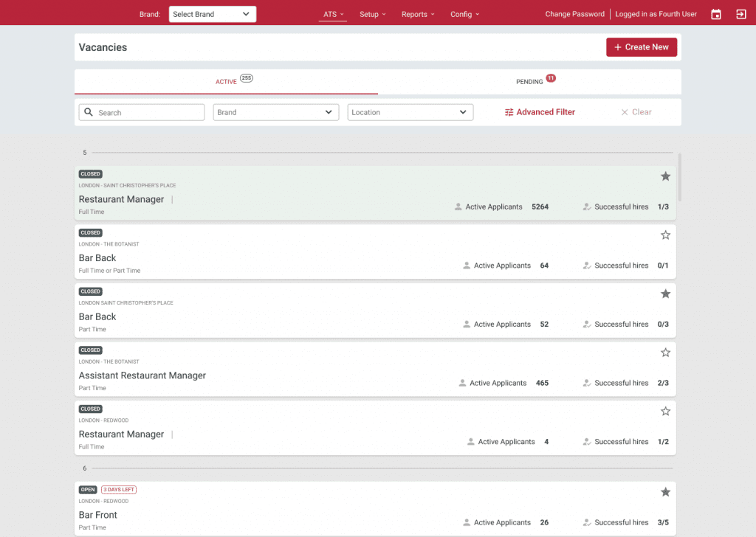Star The Botanist Bar Back vacancy
Viewport: 756px width, 537px height.
point(665,235)
